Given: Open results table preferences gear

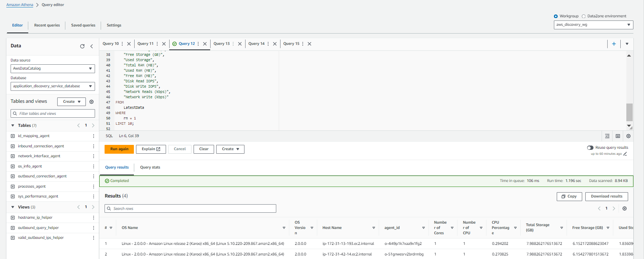Looking at the screenshot, I should point(625,208).
